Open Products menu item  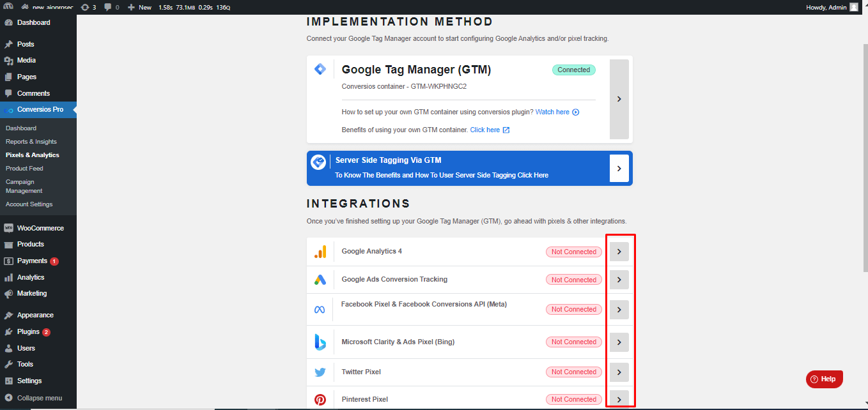click(x=38, y=244)
